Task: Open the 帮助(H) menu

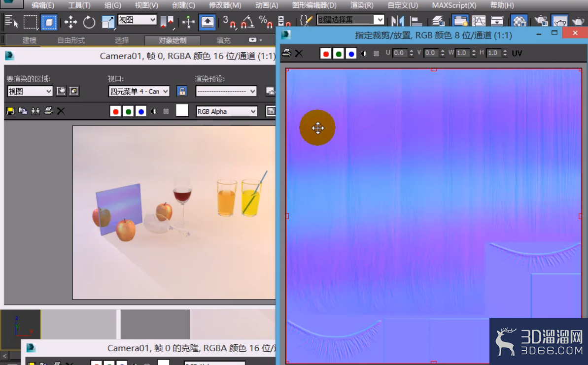Action: coord(502,5)
